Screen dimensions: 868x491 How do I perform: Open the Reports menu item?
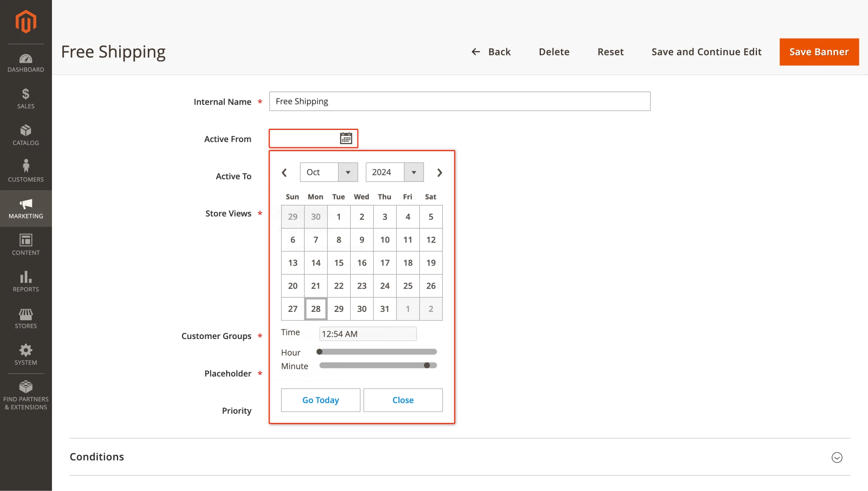(26, 282)
